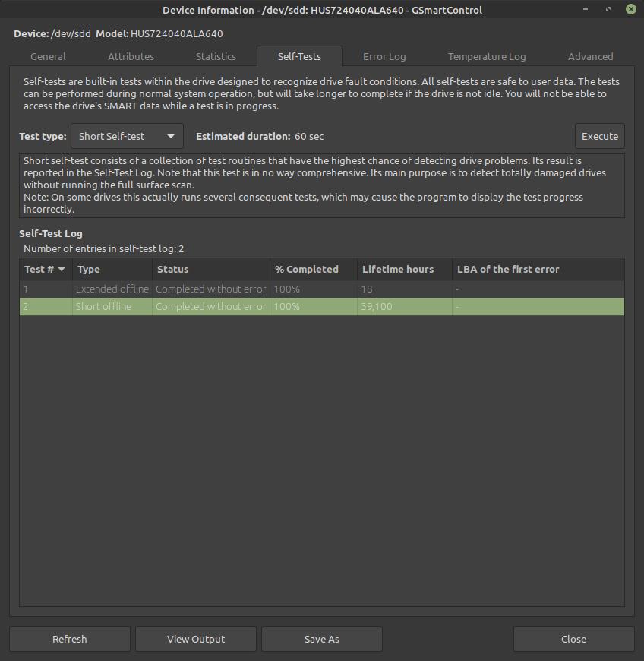Select the Self-Tests tab
Screen dimensions: 644x661
pyautogui.click(x=299, y=56)
